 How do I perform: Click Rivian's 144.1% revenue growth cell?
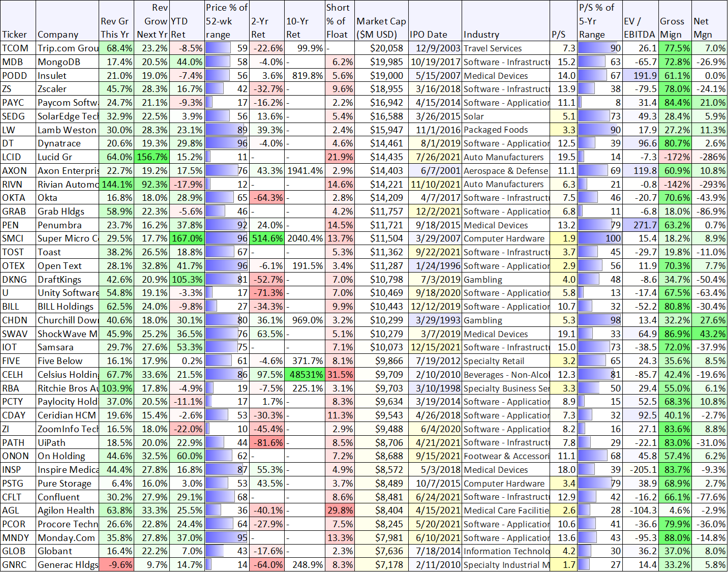tap(117, 184)
